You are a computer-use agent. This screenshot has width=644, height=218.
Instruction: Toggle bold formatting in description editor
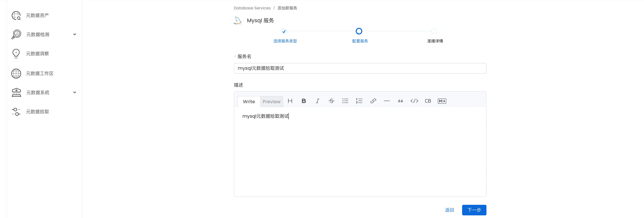304,101
